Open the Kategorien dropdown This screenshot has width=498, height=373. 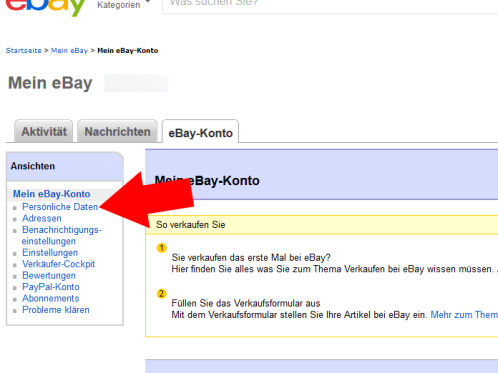123,5
